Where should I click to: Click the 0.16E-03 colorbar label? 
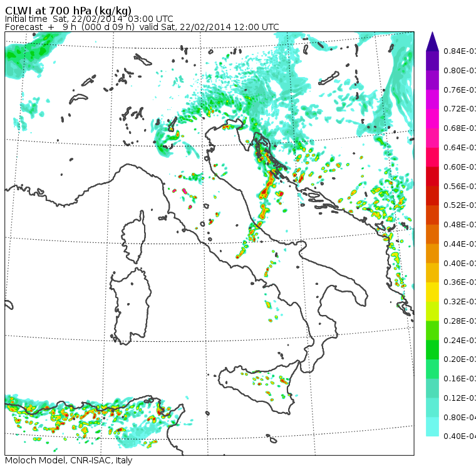click(460, 379)
